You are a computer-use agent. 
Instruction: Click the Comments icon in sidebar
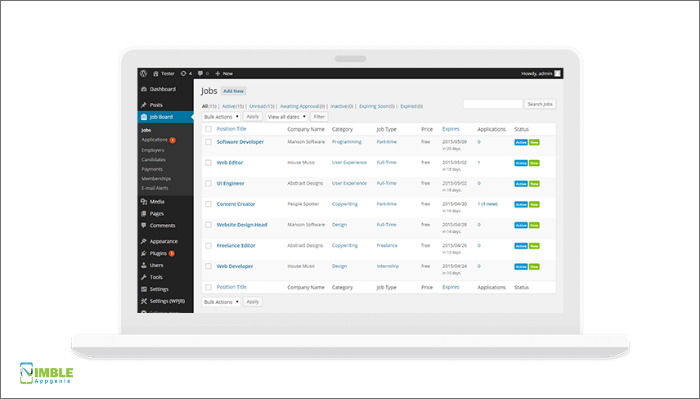144,226
